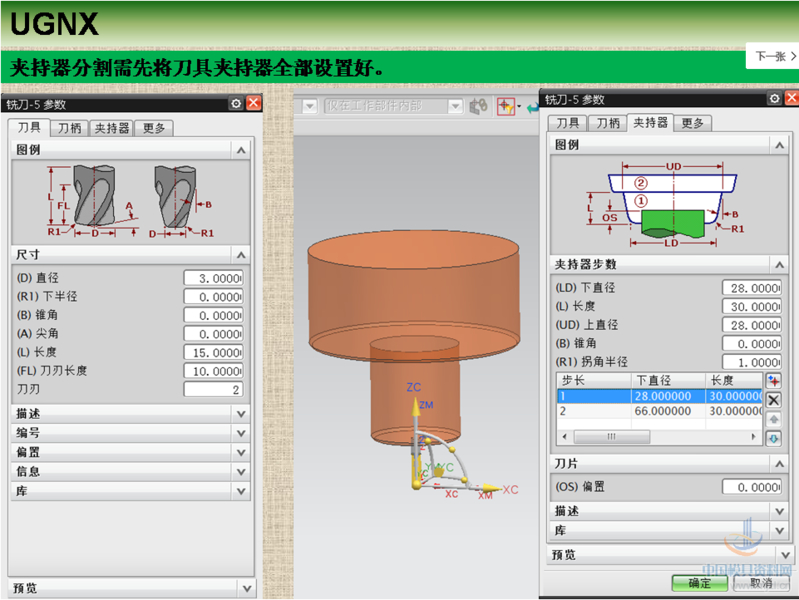Expand right dialog 描述 section
The width and height of the screenshot is (799, 600).
click(x=779, y=511)
